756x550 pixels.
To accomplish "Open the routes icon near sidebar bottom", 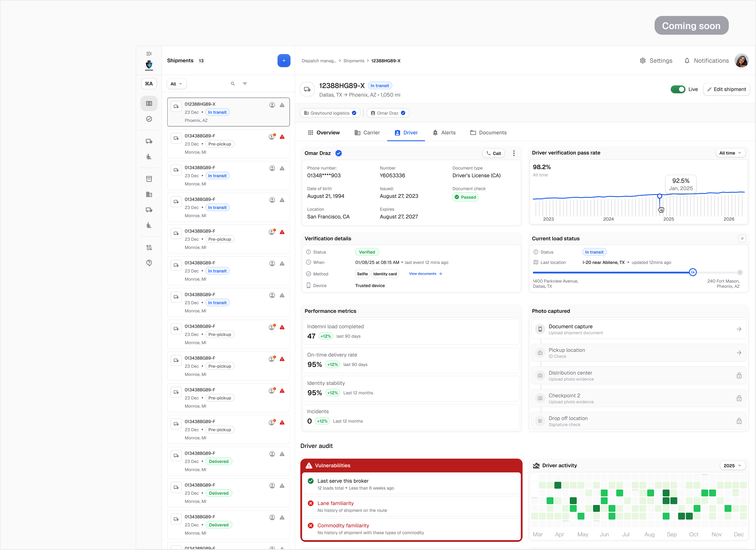I will point(149,247).
